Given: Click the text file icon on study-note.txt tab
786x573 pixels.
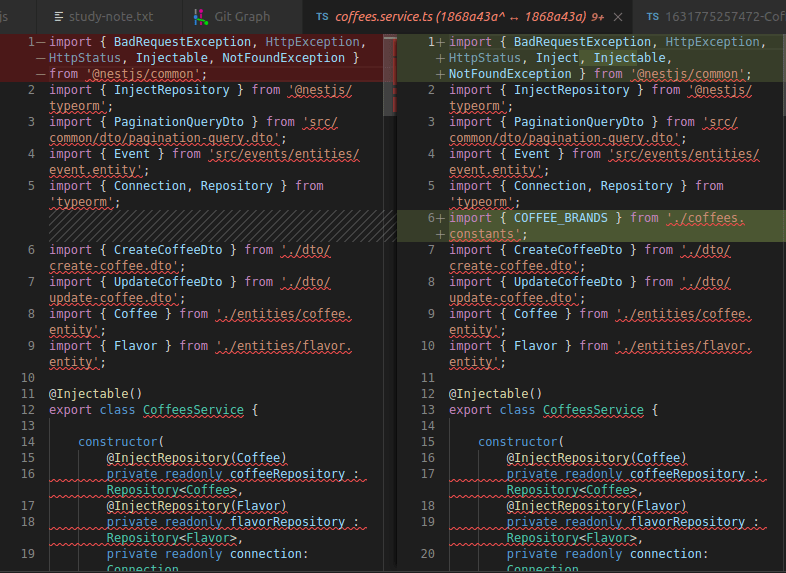Looking at the screenshot, I should tap(59, 17).
